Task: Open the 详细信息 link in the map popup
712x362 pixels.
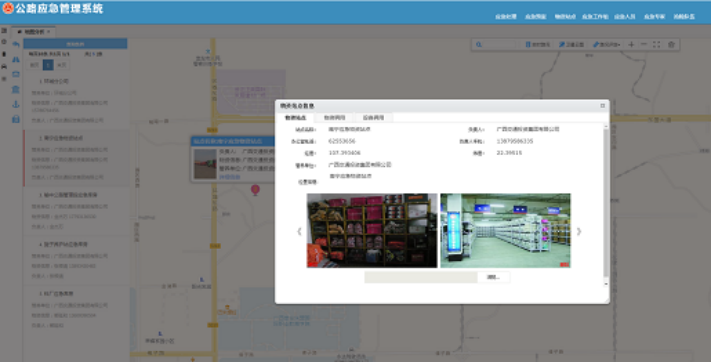Action: coord(229,177)
